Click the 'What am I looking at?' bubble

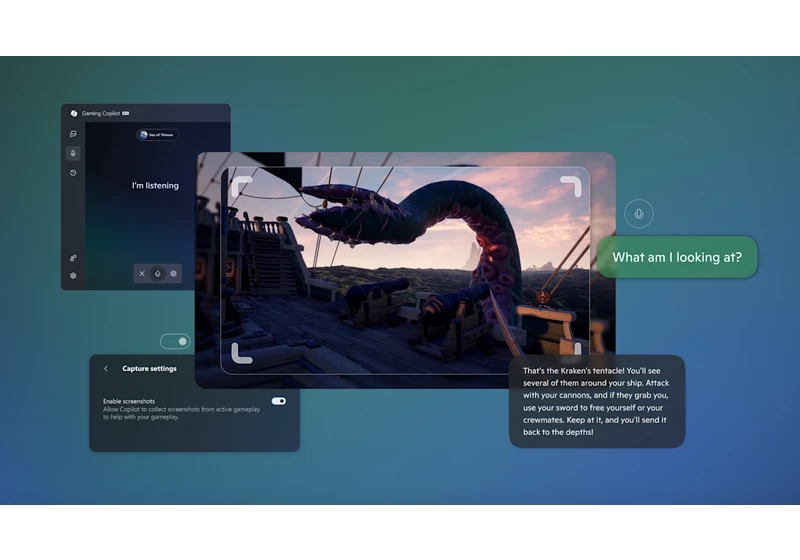[x=677, y=257]
